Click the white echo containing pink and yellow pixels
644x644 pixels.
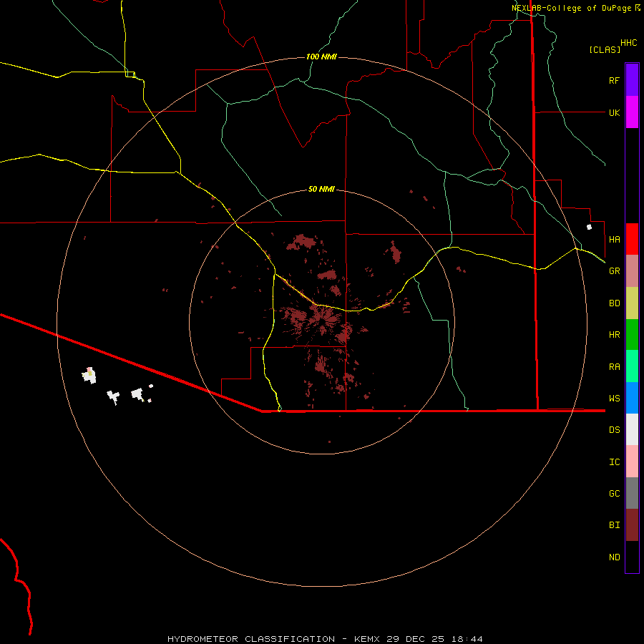click(89, 375)
